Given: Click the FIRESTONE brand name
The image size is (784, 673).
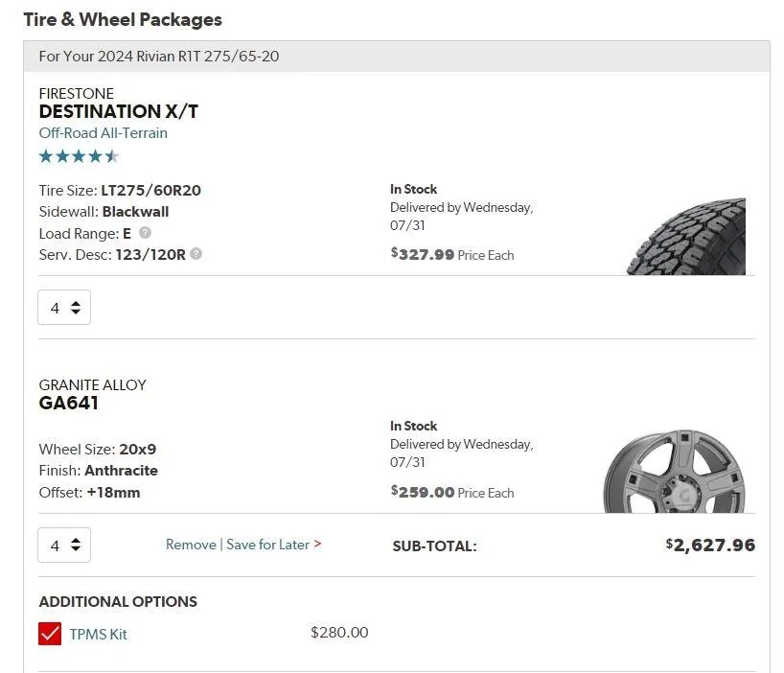Looking at the screenshot, I should click(x=77, y=94).
